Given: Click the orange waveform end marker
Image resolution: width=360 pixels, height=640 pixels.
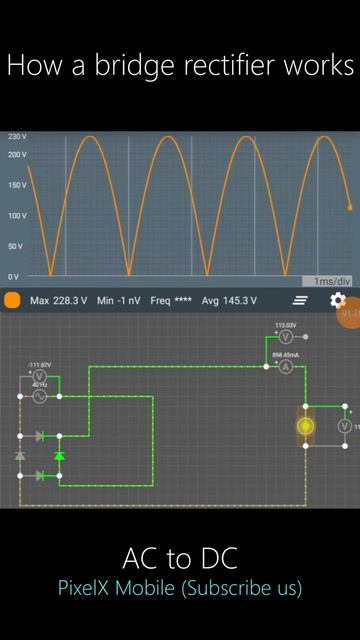Looking at the screenshot, I should click(350, 207).
